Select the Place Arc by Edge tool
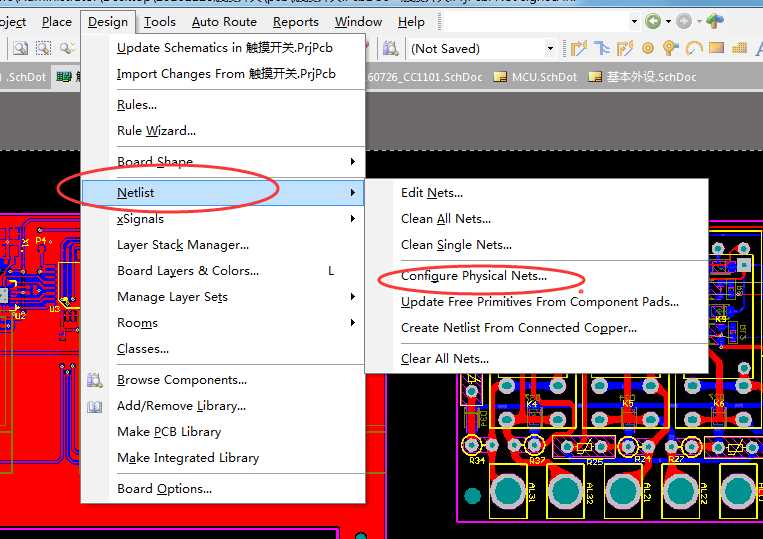The height and width of the screenshot is (539, 763). (693, 48)
